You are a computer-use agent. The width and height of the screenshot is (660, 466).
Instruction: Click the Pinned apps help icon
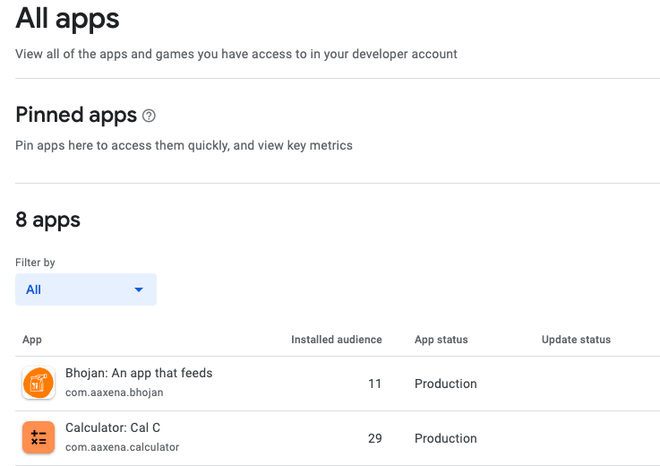[x=149, y=116]
